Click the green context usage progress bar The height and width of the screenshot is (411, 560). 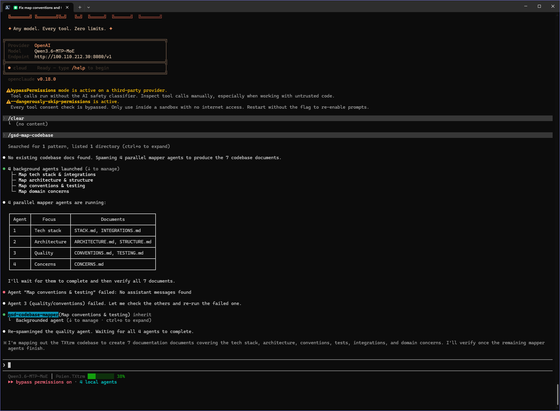point(101,376)
